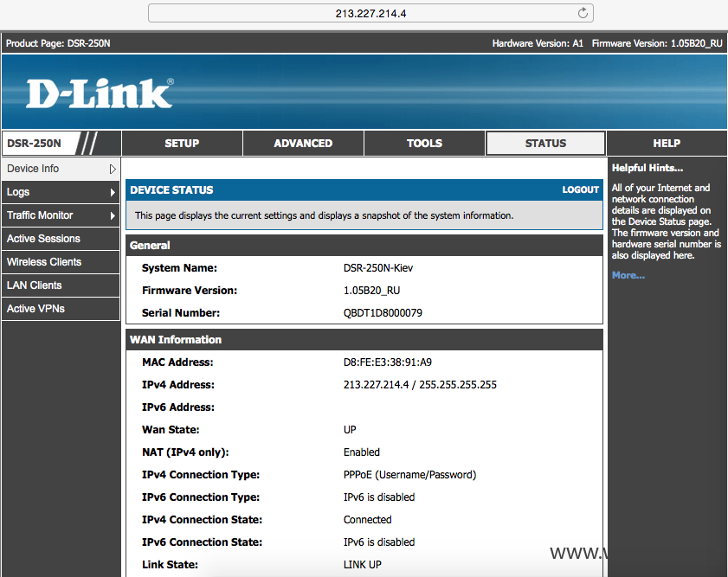Select IPv6 Connection Type value IPv6 is disabled
Viewport: 728px width, 577px height.
[379, 497]
